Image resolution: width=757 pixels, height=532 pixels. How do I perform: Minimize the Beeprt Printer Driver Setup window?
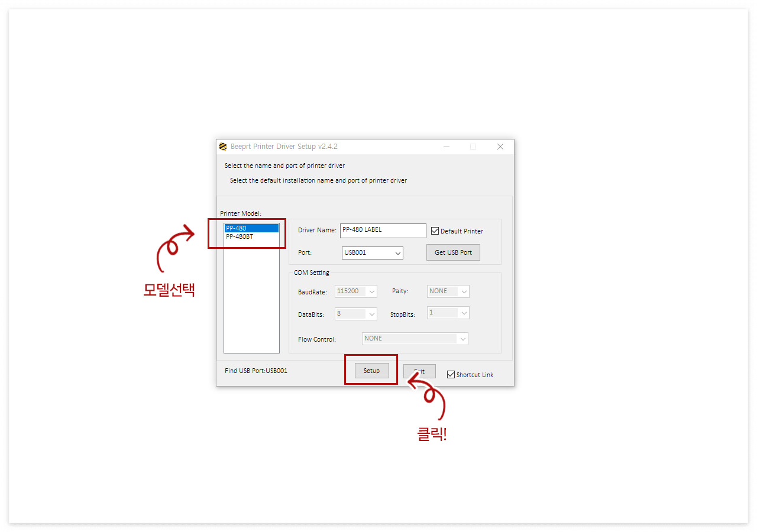pos(447,147)
